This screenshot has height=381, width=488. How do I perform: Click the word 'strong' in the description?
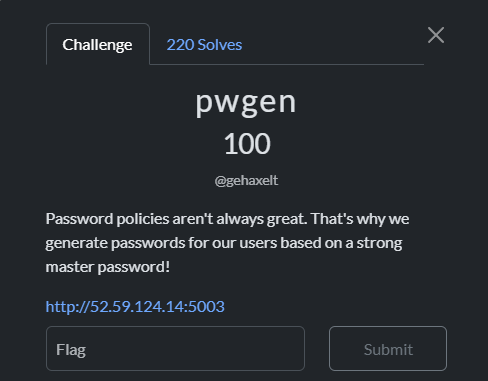tap(379, 243)
